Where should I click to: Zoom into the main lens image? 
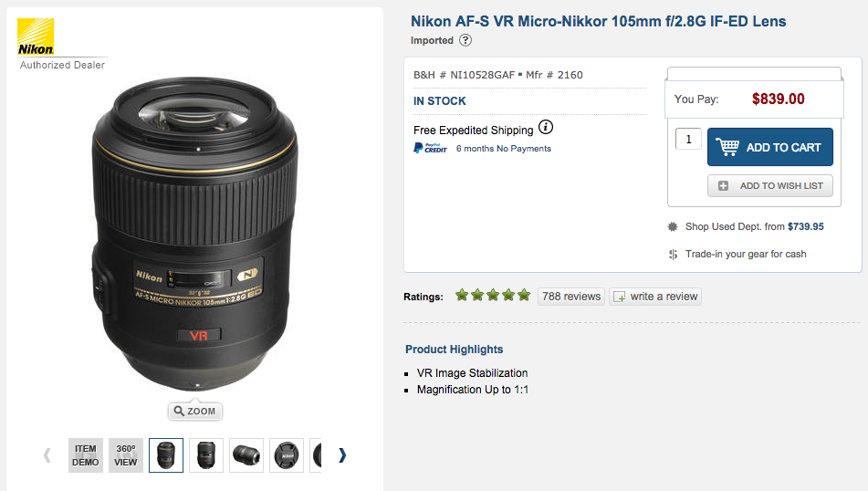click(x=194, y=411)
